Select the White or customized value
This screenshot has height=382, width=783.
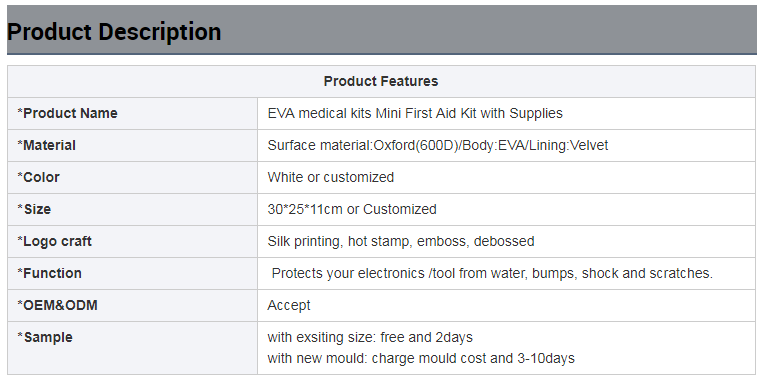click(331, 177)
